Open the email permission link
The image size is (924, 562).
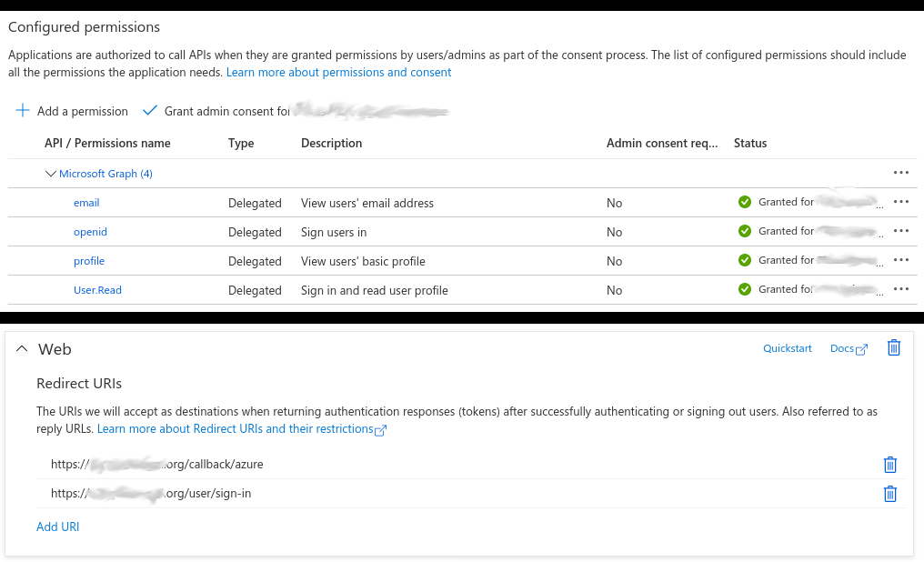[86, 203]
